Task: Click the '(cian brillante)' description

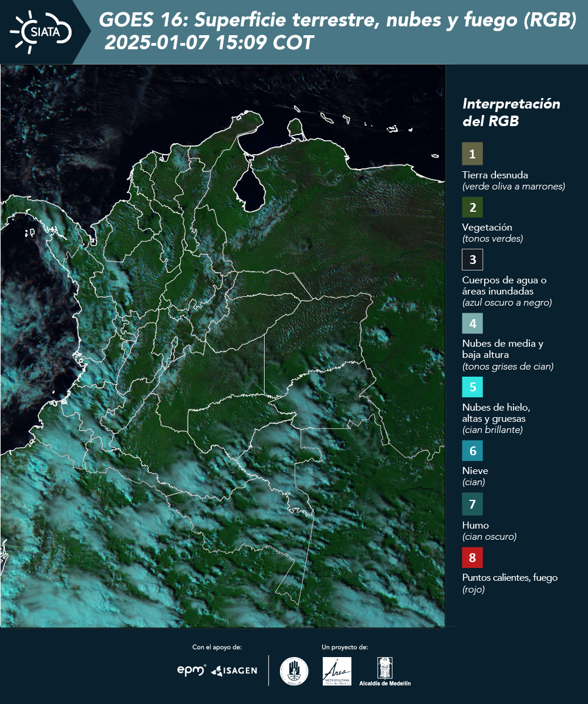Action: 492,430
